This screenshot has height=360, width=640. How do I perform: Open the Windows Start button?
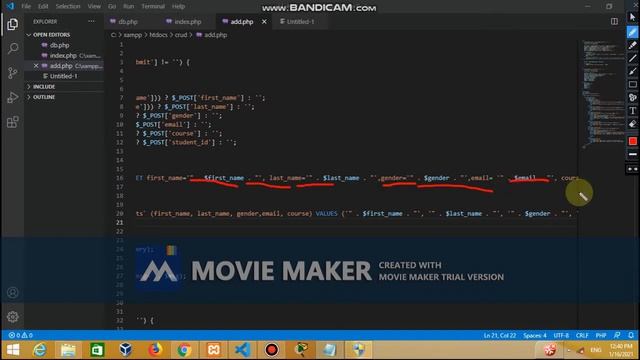(x=13, y=350)
